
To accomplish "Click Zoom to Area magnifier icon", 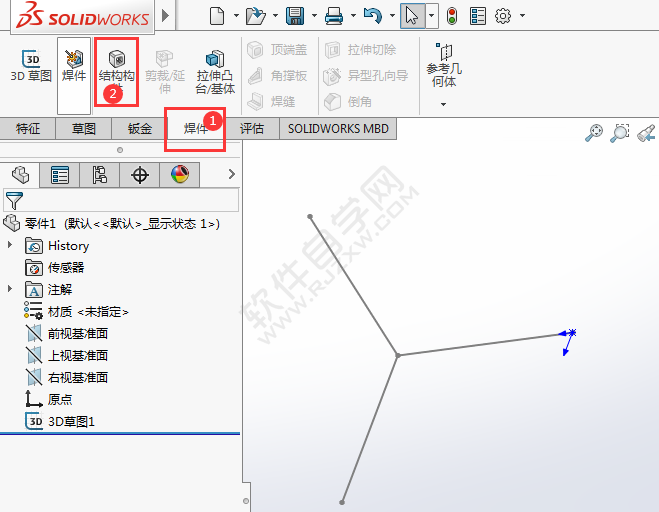I will [x=619, y=133].
